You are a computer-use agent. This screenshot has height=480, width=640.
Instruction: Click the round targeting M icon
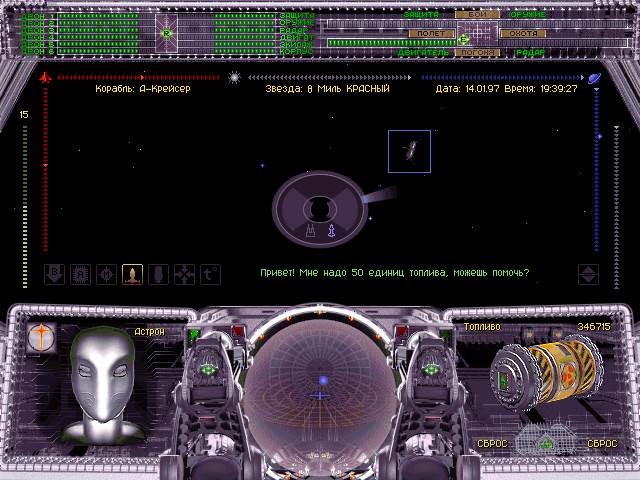pos(107,274)
